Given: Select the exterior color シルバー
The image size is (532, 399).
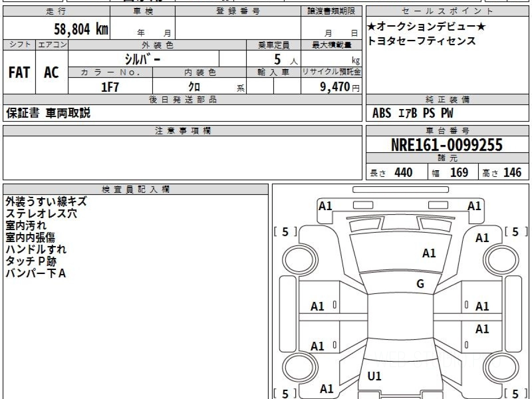Looking at the screenshot, I should (142, 59).
